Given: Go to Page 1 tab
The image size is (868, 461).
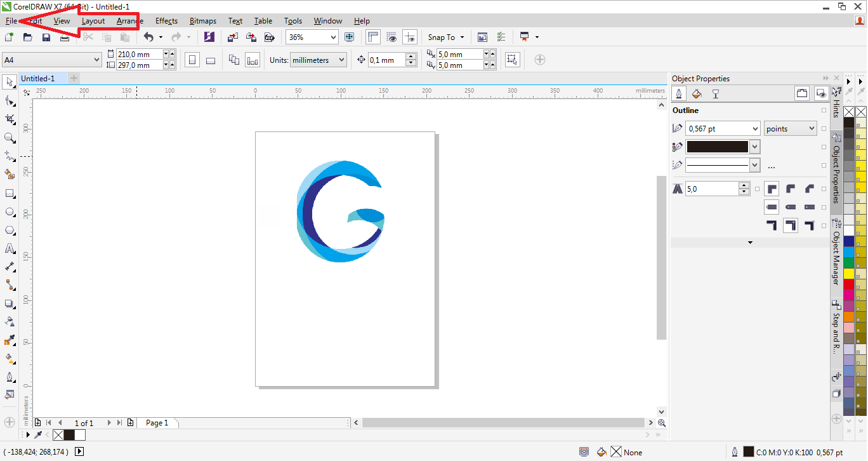Looking at the screenshot, I should (157, 422).
